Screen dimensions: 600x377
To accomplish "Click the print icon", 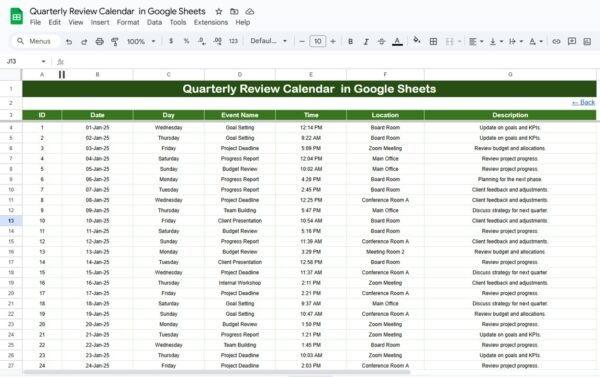I will 99,41.
